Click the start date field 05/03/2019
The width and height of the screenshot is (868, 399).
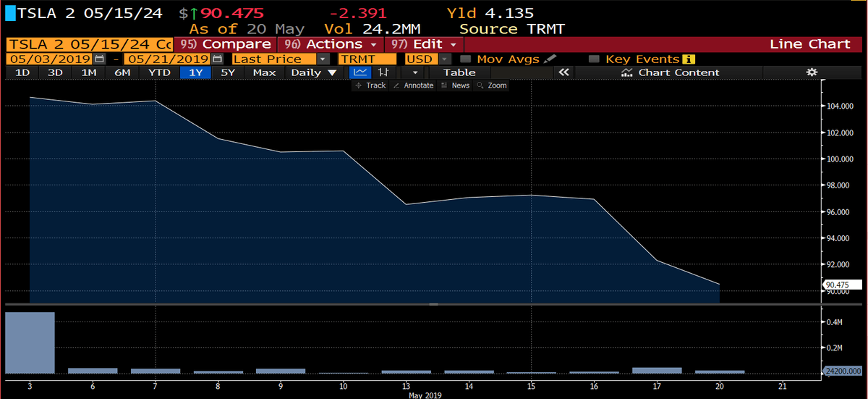pyautogui.click(x=49, y=59)
